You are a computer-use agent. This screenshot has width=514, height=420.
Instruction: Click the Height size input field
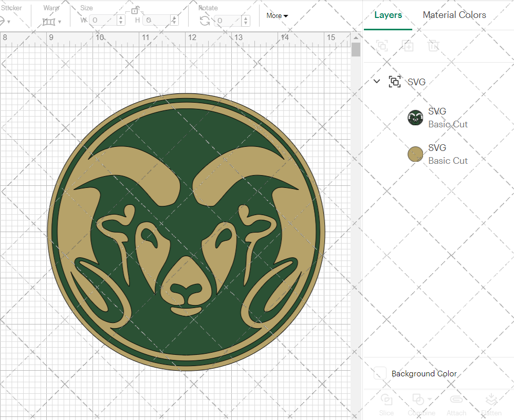(x=157, y=21)
